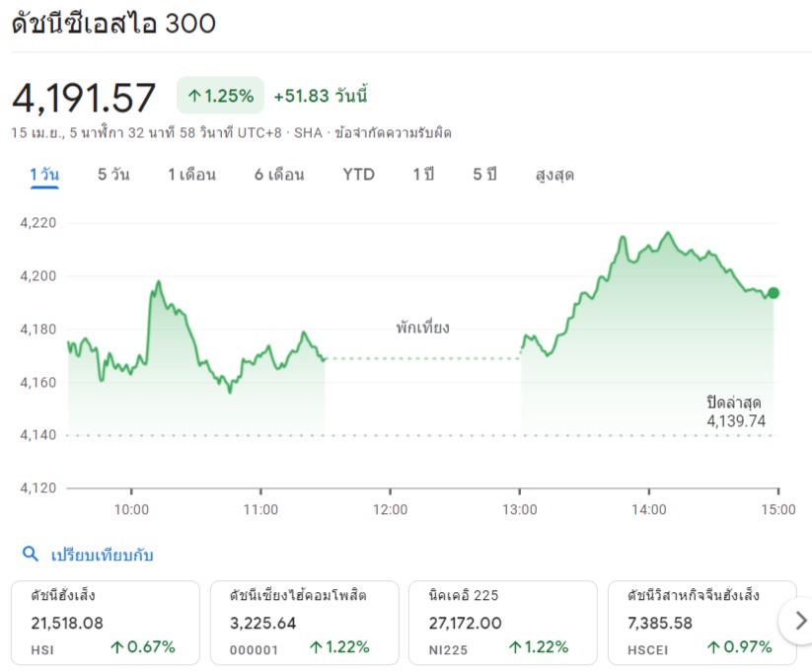Open the ดัชนีฮั่งเส็ง HSI card
The height and width of the screenshot is (672, 812).
point(105,622)
